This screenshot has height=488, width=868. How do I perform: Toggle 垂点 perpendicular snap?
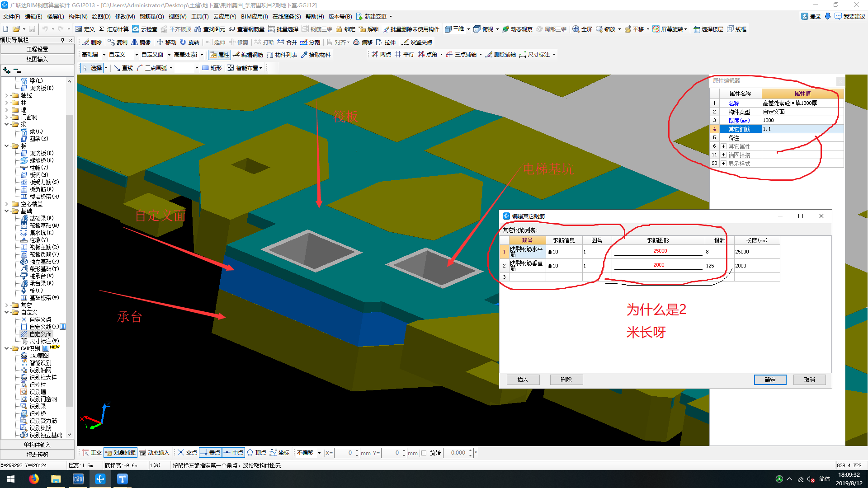click(x=210, y=452)
